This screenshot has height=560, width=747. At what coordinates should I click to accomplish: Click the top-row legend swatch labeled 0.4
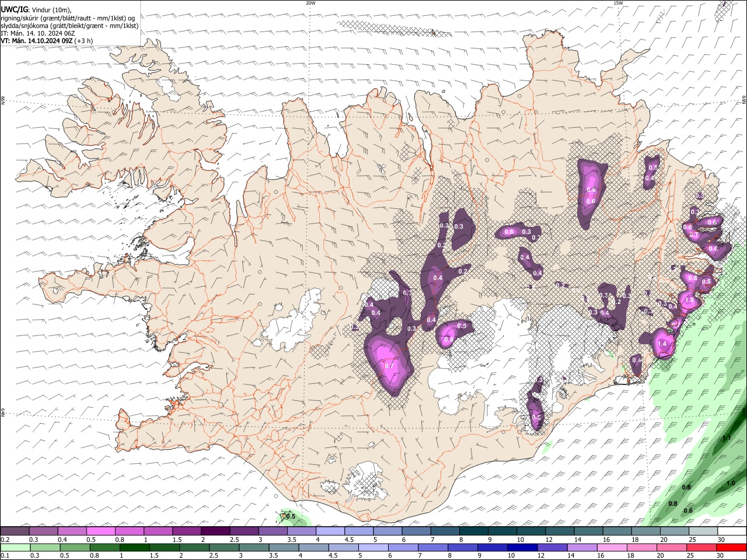[72, 531]
